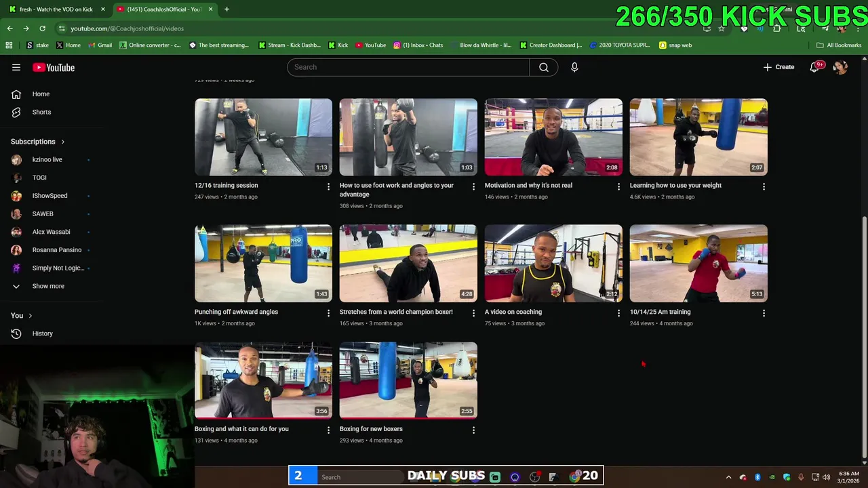
Task: Open options for Stretches video
Action: tap(473, 313)
